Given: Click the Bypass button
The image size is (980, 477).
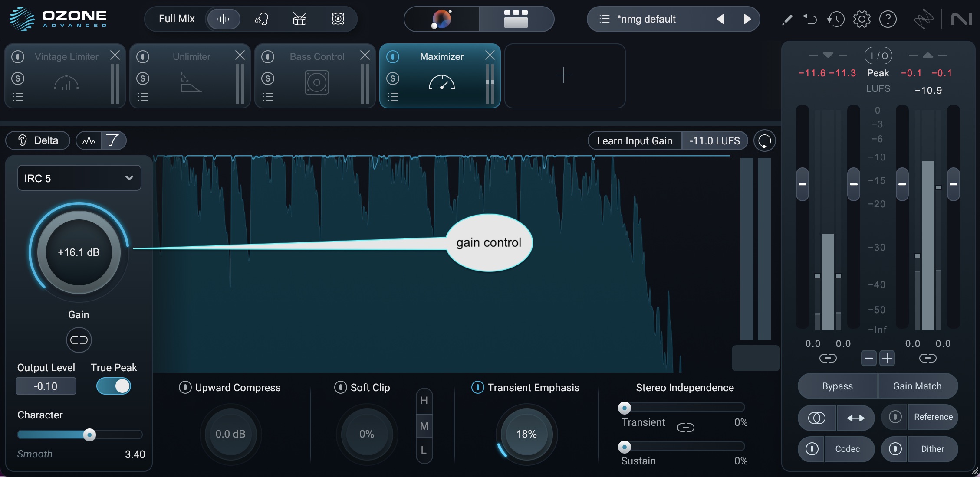Looking at the screenshot, I should tap(838, 386).
